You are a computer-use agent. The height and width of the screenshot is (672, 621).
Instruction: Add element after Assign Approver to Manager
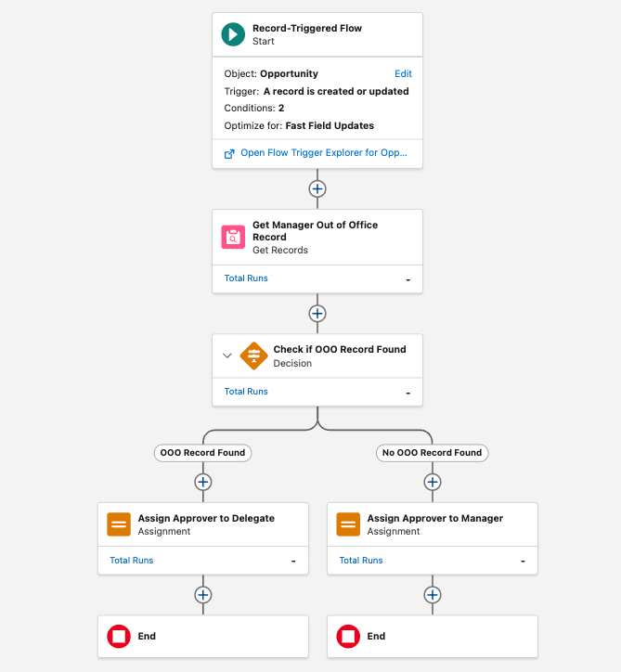pyautogui.click(x=433, y=594)
